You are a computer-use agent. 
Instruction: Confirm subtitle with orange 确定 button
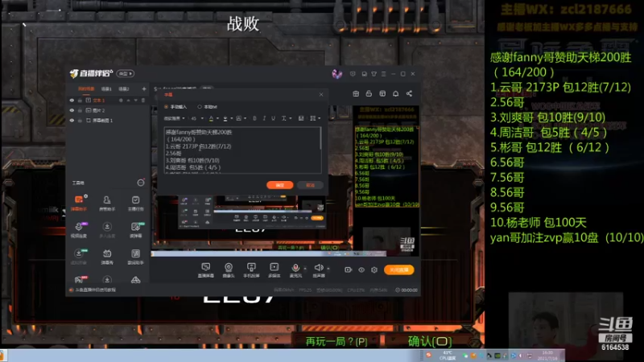[x=279, y=185]
